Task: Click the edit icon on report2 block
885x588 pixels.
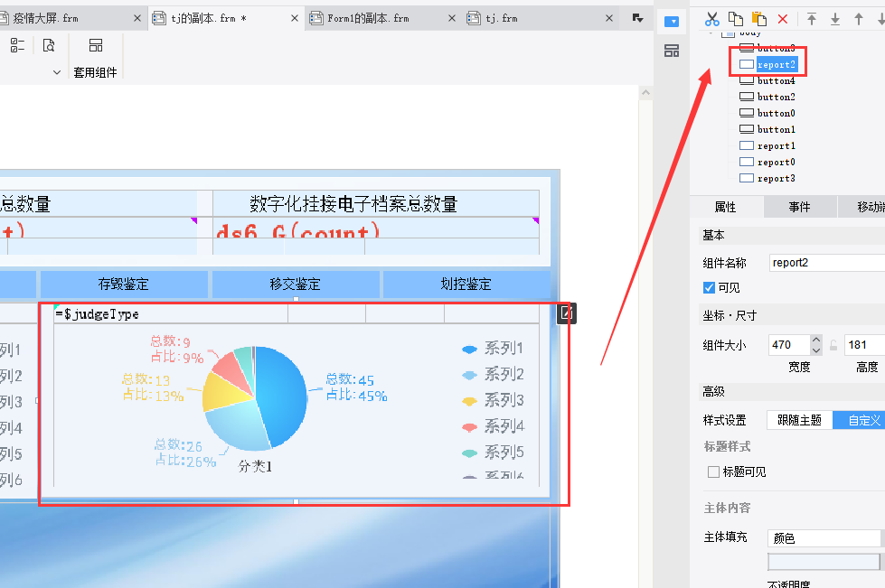Action: 566,313
